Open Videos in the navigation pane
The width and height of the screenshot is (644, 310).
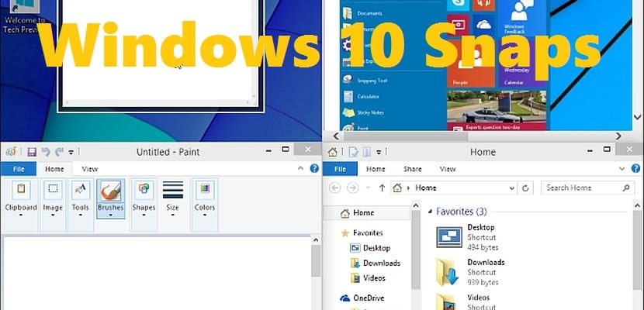coord(368,278)
